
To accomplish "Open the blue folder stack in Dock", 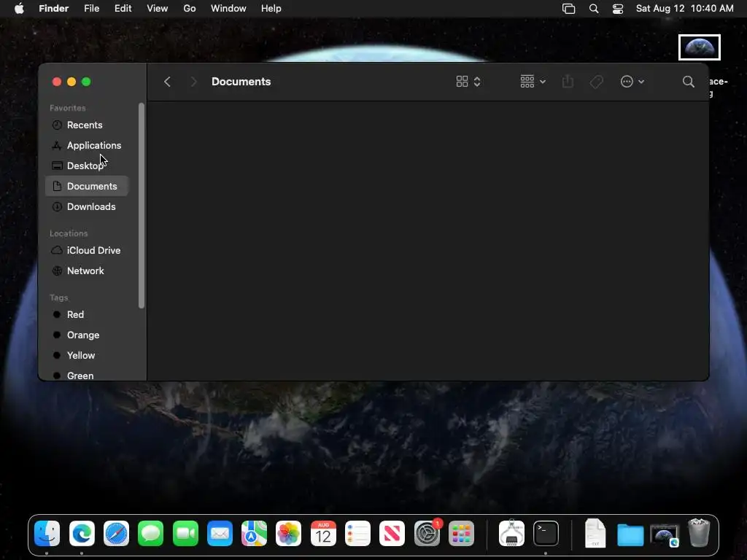I will 630,534.
